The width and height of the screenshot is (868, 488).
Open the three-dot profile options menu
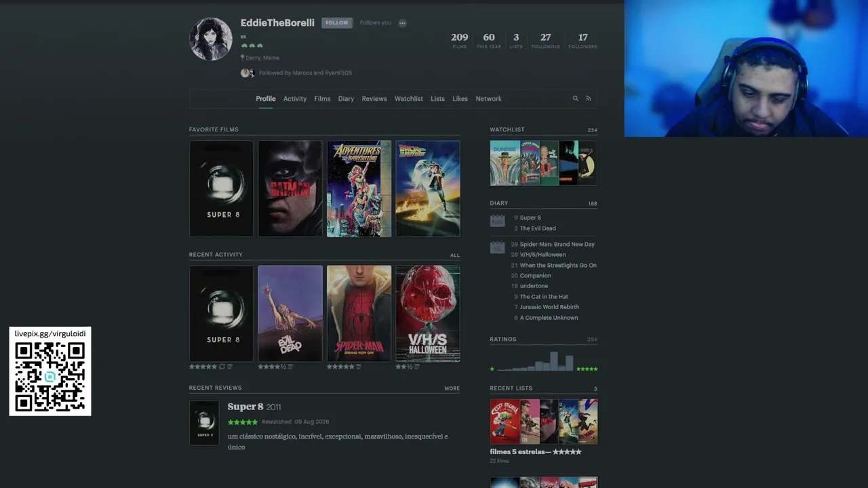[402, 23]
